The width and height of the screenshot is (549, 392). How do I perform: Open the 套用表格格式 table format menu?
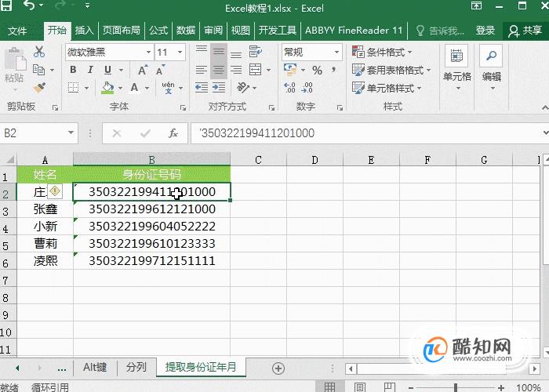(x=391, y=70)
